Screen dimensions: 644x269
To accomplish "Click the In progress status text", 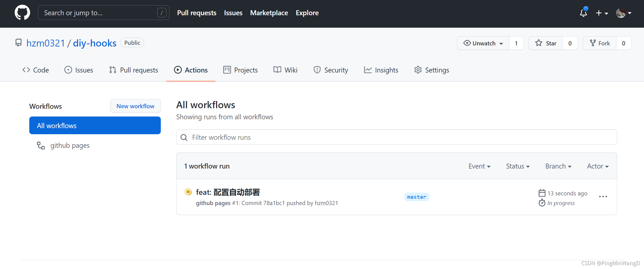I will (561, 203).
